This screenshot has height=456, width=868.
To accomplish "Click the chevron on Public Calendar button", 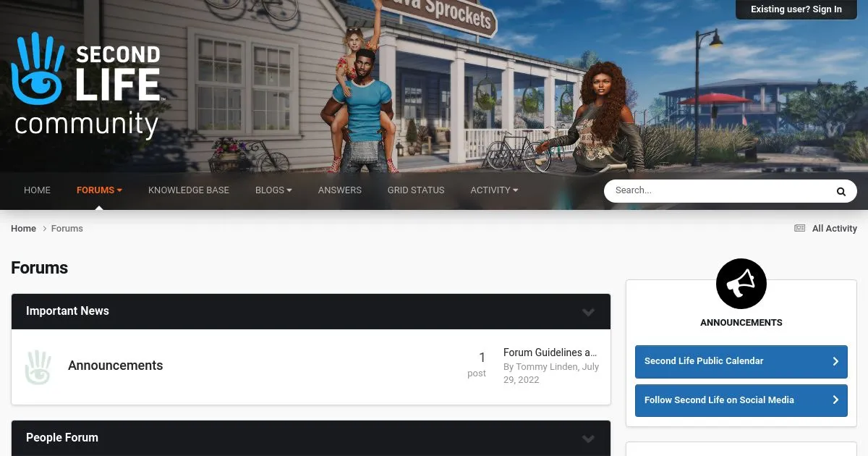I will click(835, 361).
